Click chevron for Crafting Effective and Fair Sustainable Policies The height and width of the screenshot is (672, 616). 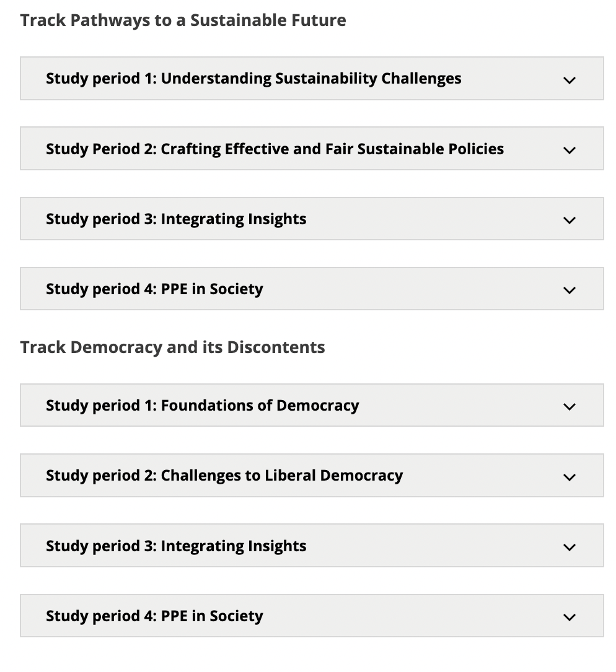tap(569, 150)
